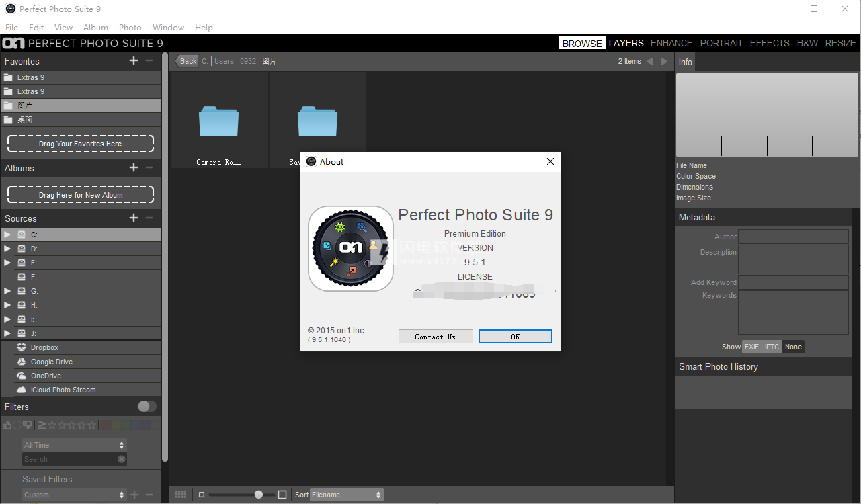Expand the I: drive tree
This screenshot has width=861, height=504.
click(x=7, y=319)
